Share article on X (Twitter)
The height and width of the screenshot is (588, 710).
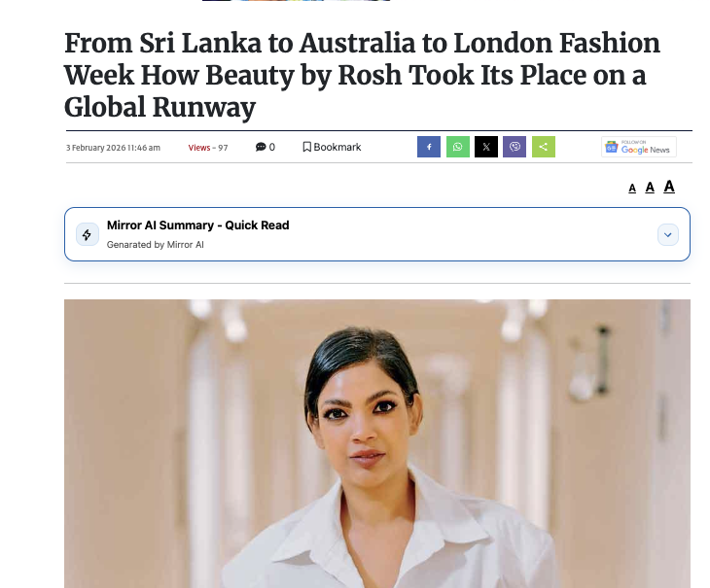[486, 147]
